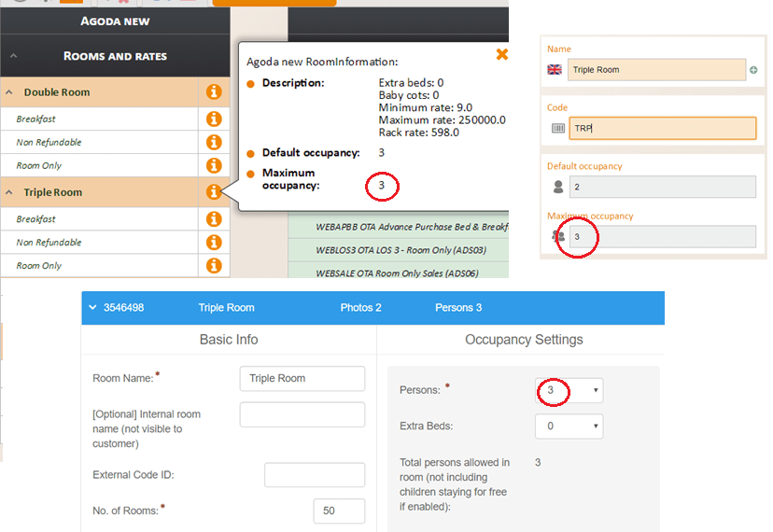Select WEBAPBB OTA Advance Purchase rate row
The height and width of the screenshot is (532, 773).
point(399,227)
